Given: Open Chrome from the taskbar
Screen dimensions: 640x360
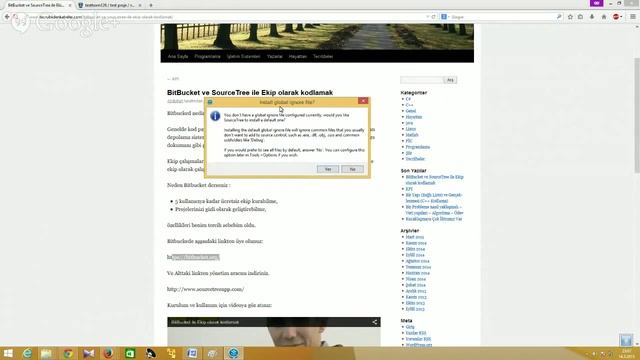Looking at the screenshot, I should click(x=68, y=353).
